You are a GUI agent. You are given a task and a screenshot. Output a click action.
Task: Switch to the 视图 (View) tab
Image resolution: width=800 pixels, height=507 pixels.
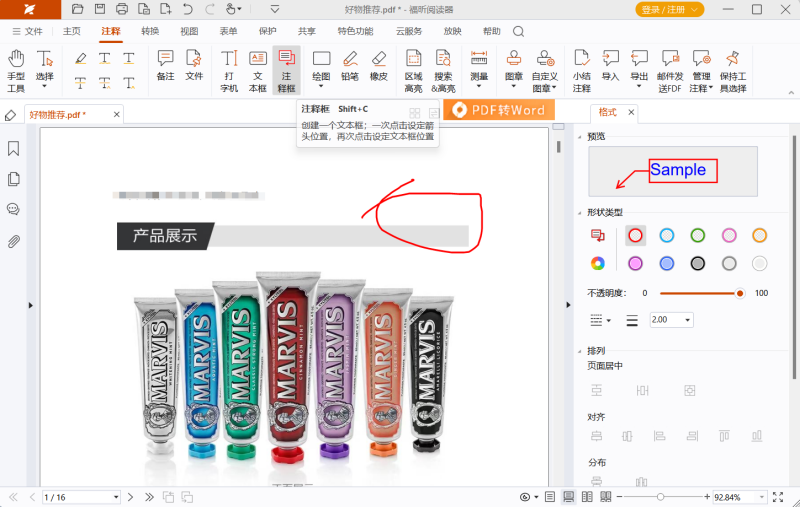pos(189,32)
